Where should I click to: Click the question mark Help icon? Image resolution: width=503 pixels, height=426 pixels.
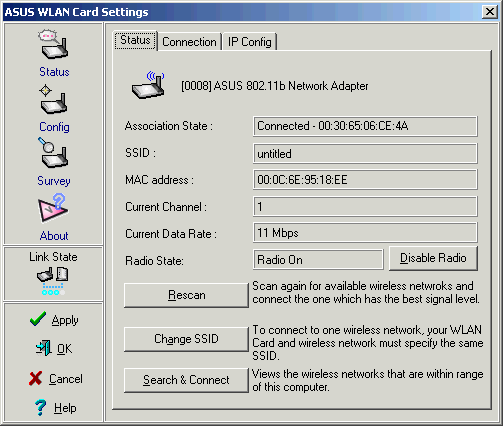(x=41, y=408)
